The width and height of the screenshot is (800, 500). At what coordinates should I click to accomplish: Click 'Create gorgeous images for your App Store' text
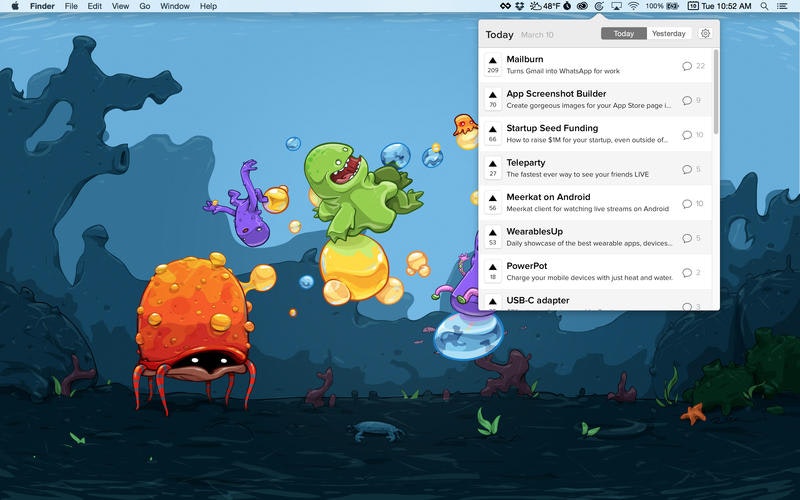[x=588, y=106]
